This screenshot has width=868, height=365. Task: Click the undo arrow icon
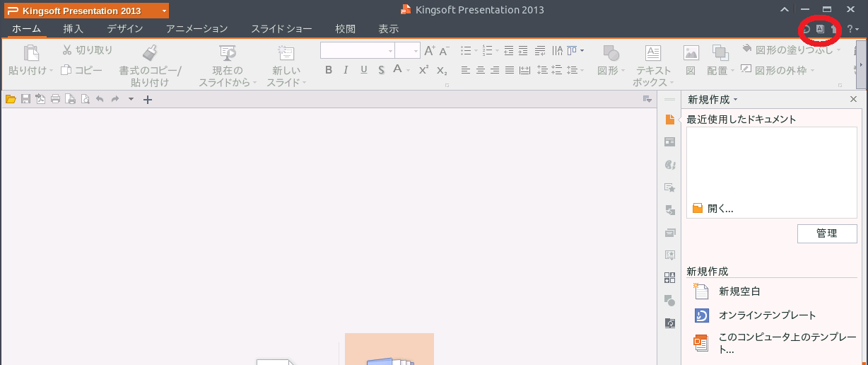[100, 99]
